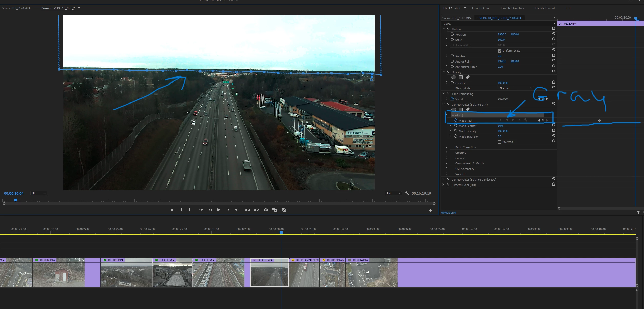Click the Mask Feather value 10.0
The image size is (644, 309).
pyautogui.click(x=500, y=126)
